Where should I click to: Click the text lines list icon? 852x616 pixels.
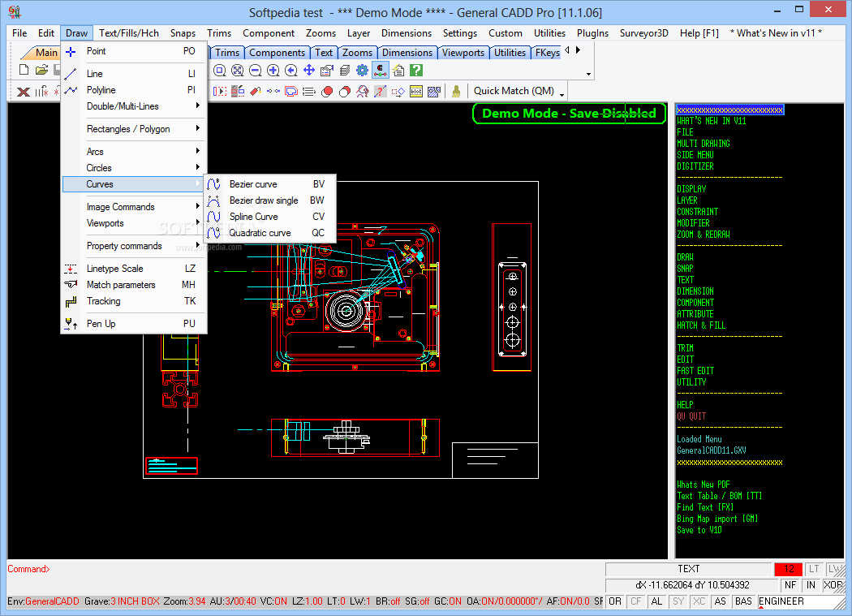[x=308, y=92]
